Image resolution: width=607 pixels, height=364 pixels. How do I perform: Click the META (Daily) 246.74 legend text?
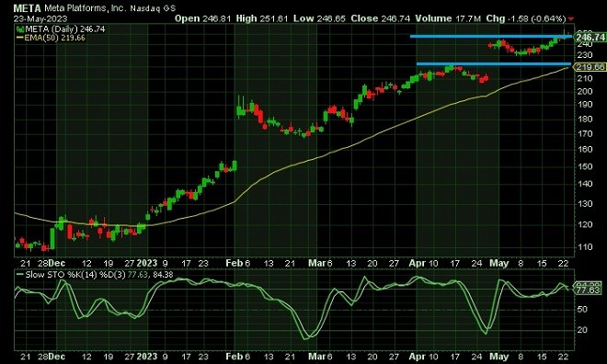(x=65, y=29)
